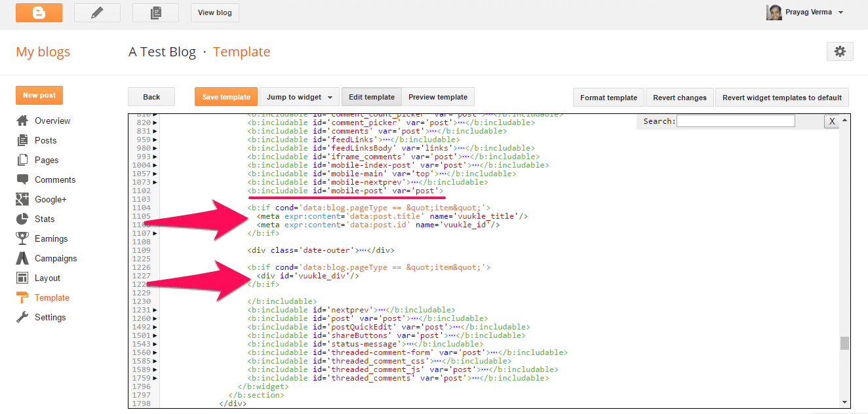This screenshot has height=414, width=868.
Task: Click the Revert changes button
Action: 679,98
